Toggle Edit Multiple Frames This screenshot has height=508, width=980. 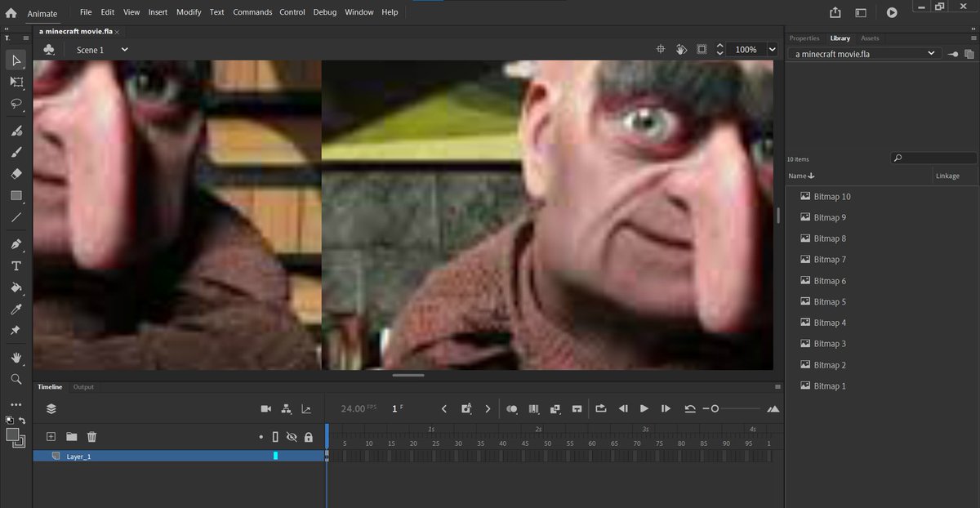[534, 408]
